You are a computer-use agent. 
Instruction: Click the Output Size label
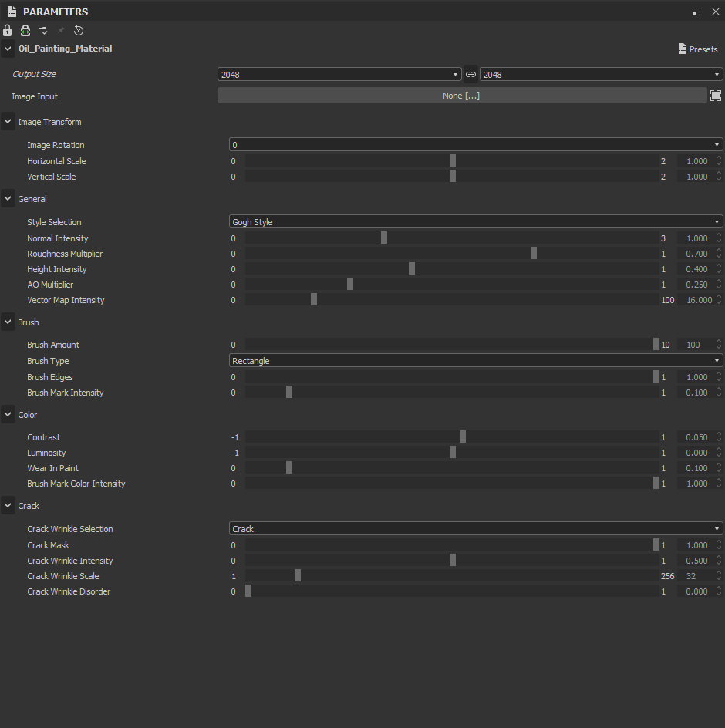click(34, 74)
